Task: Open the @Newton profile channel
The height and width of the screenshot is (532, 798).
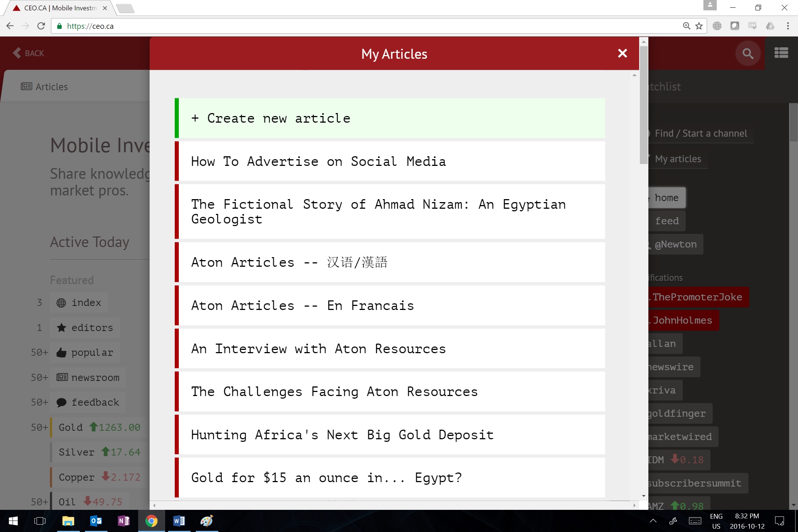Action: tap(675, 244)
